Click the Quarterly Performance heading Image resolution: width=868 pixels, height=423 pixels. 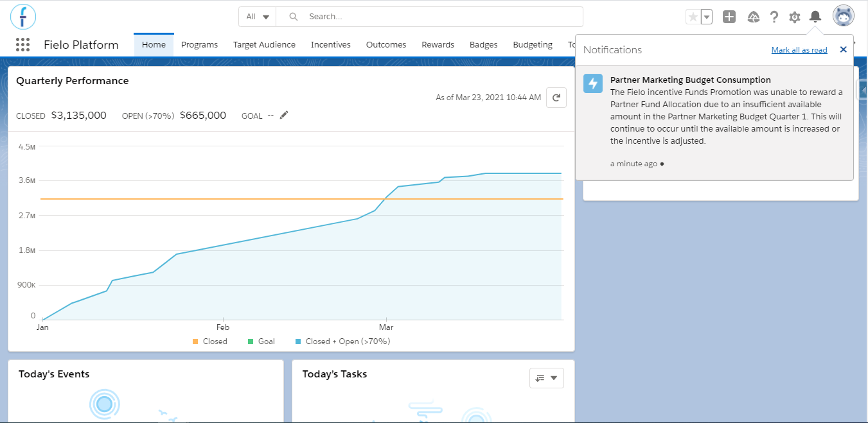click(73, 81)
